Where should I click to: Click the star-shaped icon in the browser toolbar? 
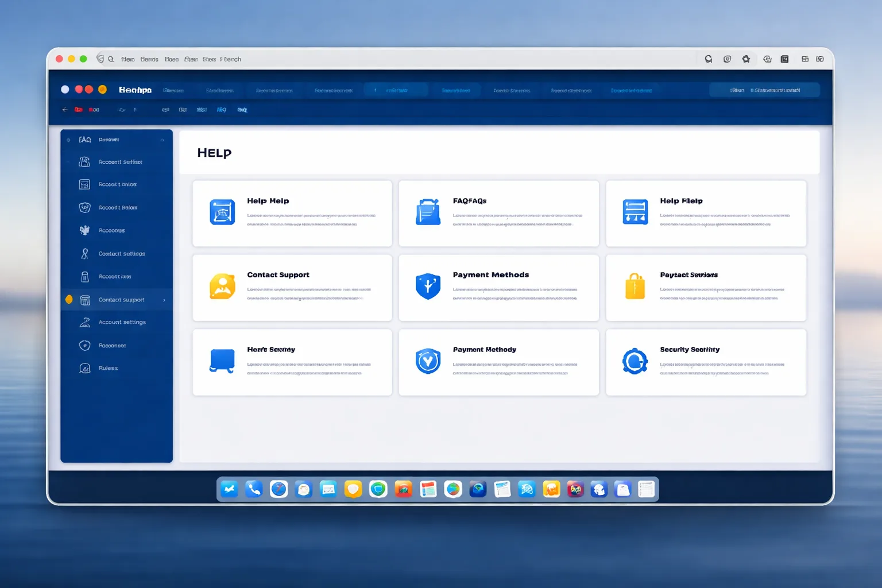click(746, 59)
